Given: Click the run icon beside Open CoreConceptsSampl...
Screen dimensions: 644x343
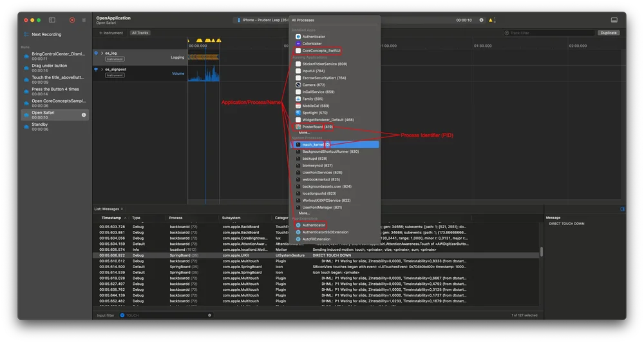Looking at the screenshot, I should click(26, 103).
